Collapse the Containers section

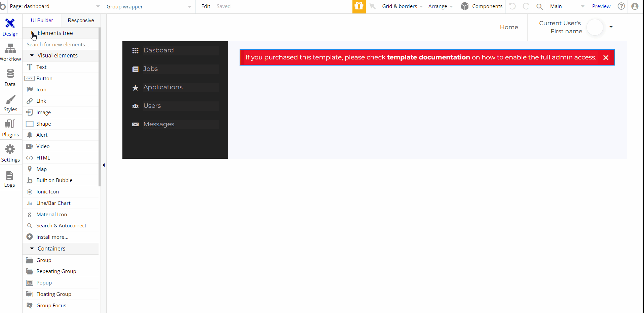pyautogui.click(x=61, y=249)
